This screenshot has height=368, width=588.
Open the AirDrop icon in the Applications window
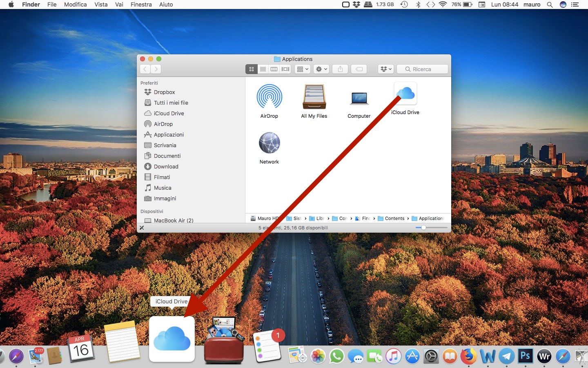[x=269, y=96]
